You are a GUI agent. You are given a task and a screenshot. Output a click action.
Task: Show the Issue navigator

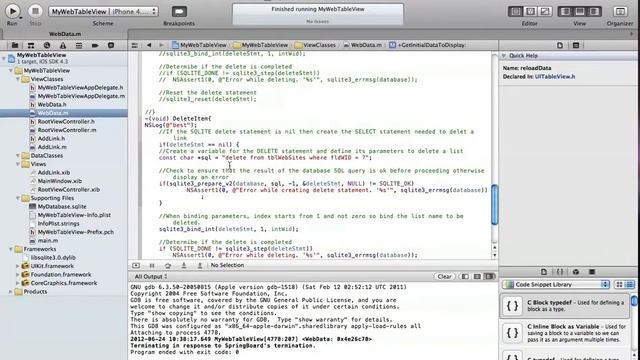[x=62, y=45]
